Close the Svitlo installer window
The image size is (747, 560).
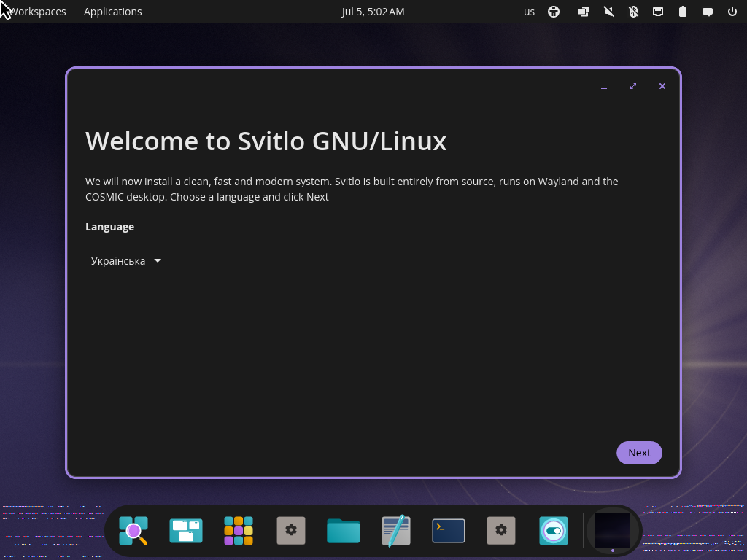(x=662, y=86)
